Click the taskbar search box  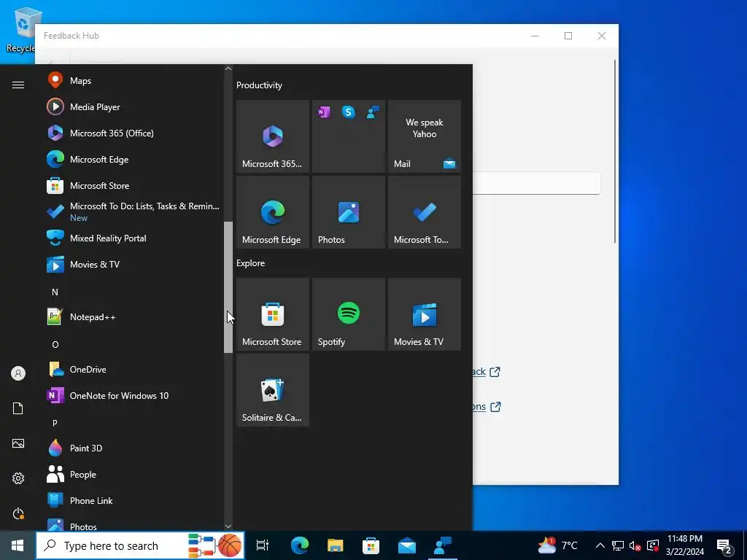[140, 545]
